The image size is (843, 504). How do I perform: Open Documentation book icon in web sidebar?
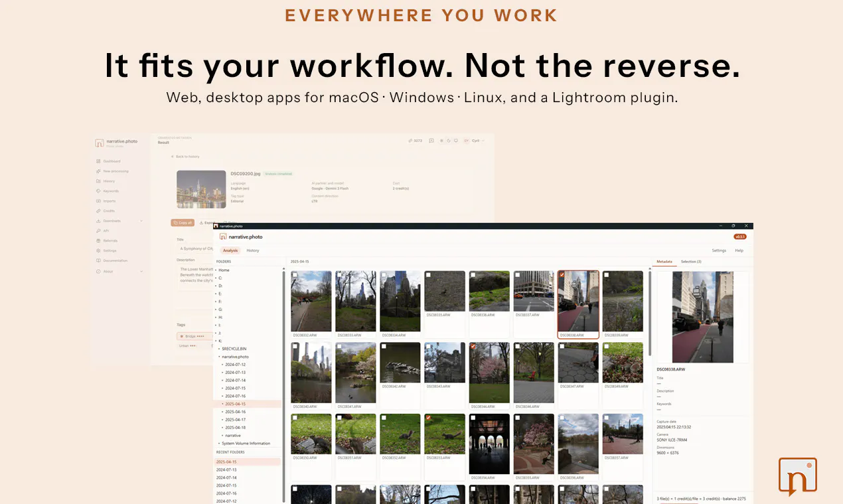[x=98, y=261]
